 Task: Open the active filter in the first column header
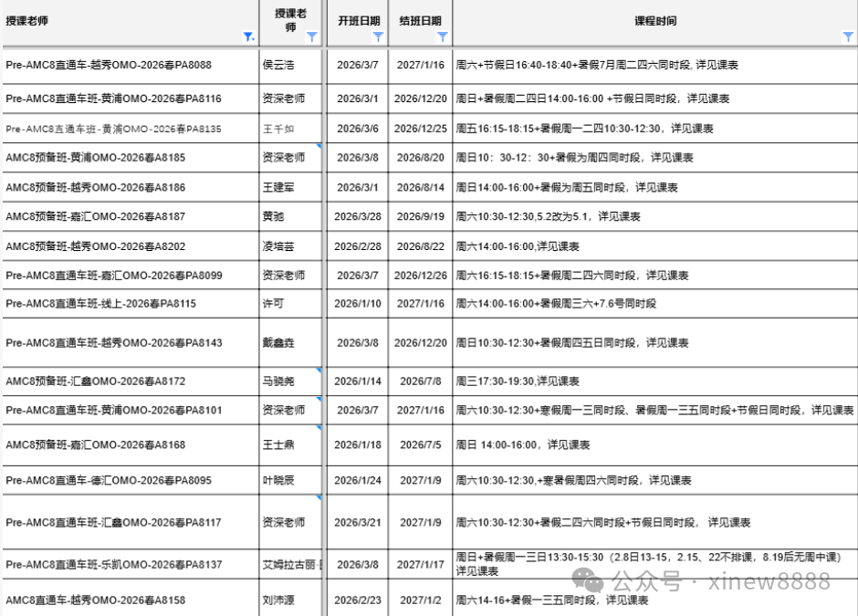248,37
